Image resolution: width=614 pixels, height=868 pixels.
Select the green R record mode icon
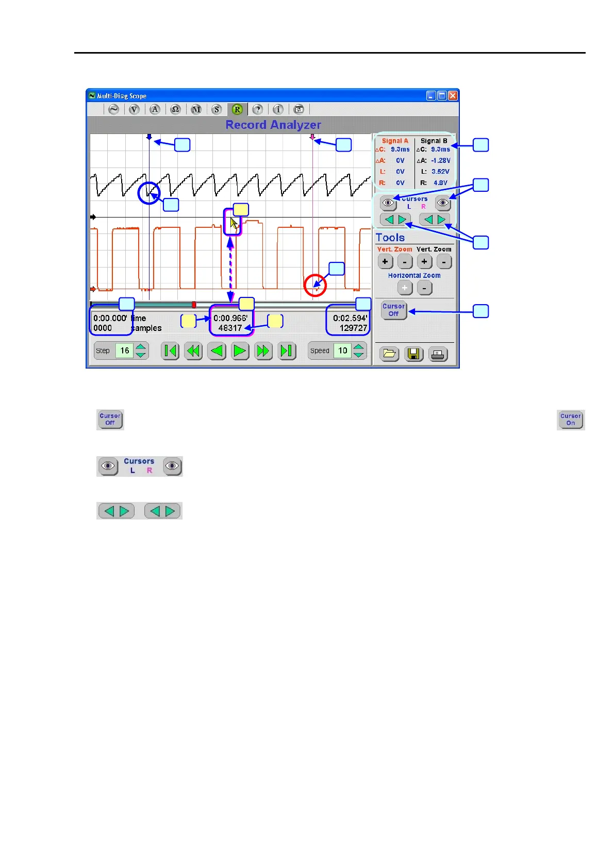237,109
